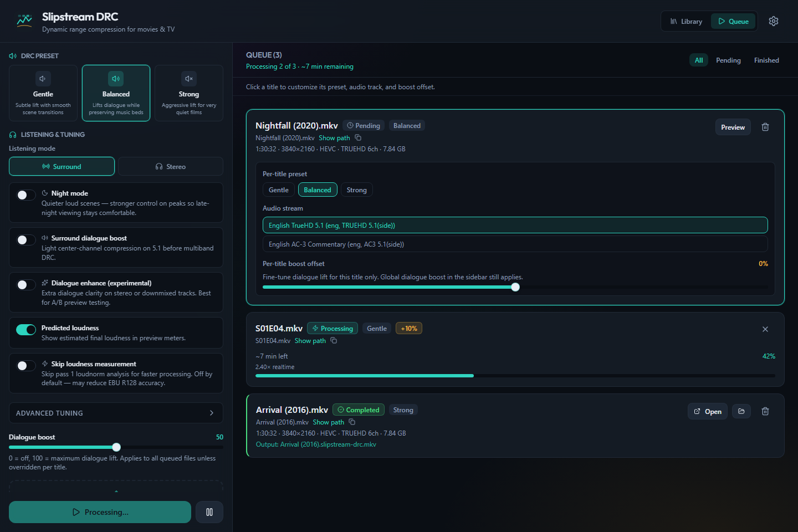Click the S01E04.mkv progress bar
The height and width of the screenshot is (532, 798).
(515, 376)
